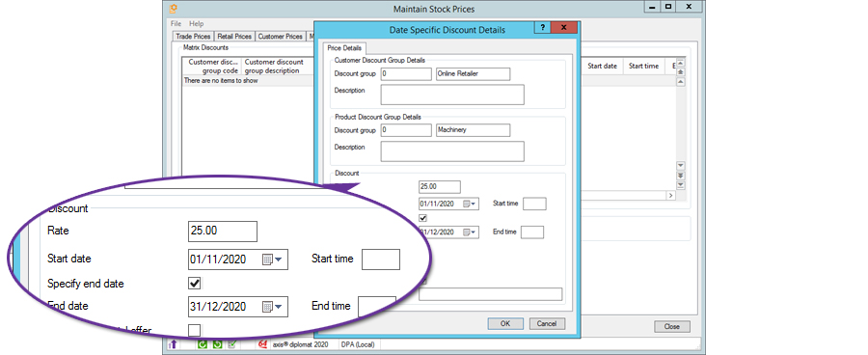The width and height of the screenshot is (868, 355).
Task: Page up in the Matrix Discounts list
Action: (681, 72)
